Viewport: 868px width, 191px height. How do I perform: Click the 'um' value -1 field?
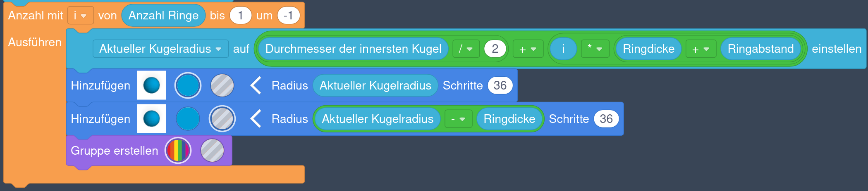[x=288, y=16]
